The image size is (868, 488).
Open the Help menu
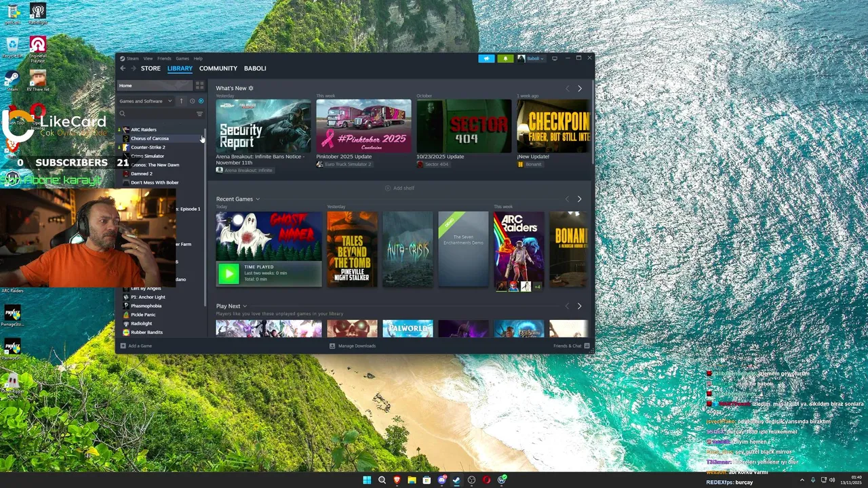[198, 58]
